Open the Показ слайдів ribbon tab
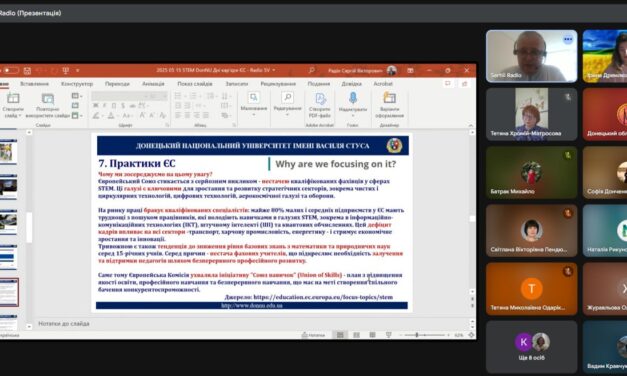 pyautogui.click(x=195, y=84)
